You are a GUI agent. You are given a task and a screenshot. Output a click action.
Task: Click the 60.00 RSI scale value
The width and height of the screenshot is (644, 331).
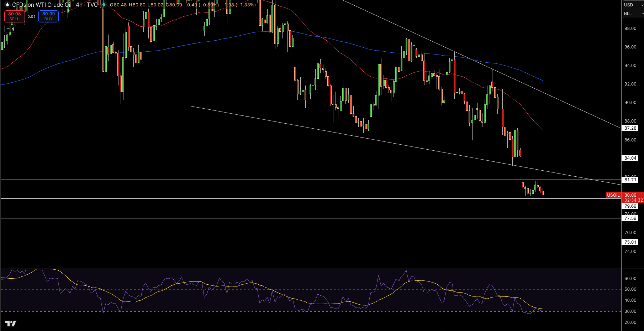pyautogui.click(x=630, y=279)
